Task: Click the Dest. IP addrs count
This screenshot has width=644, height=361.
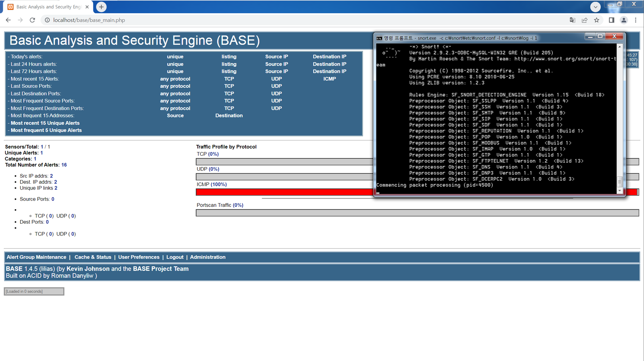Action: (55, 182)
